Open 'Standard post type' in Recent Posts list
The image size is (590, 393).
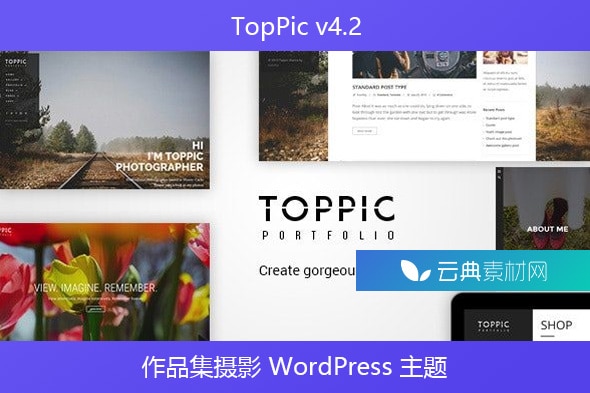point(500,118)
